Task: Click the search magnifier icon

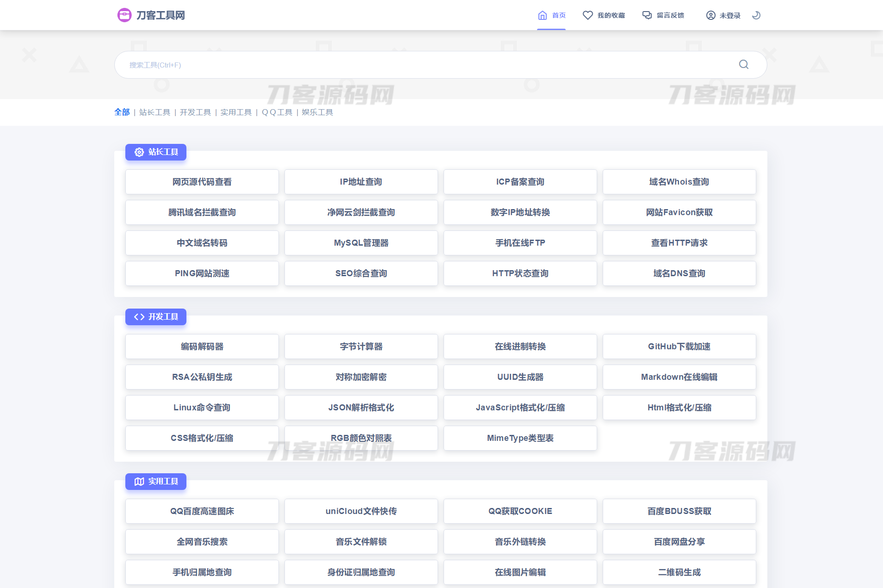Action: tap(743, 64)
